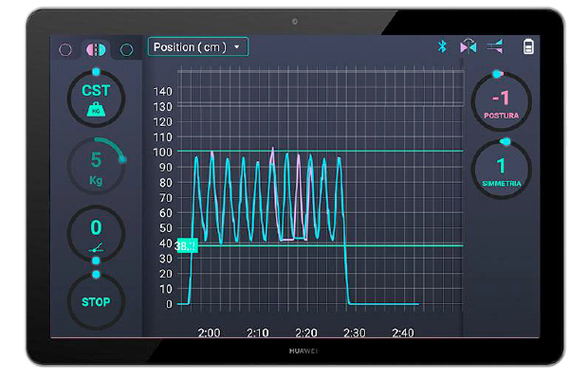Select the right side circle mode
The image size is (588, 377).
[126, 49]
